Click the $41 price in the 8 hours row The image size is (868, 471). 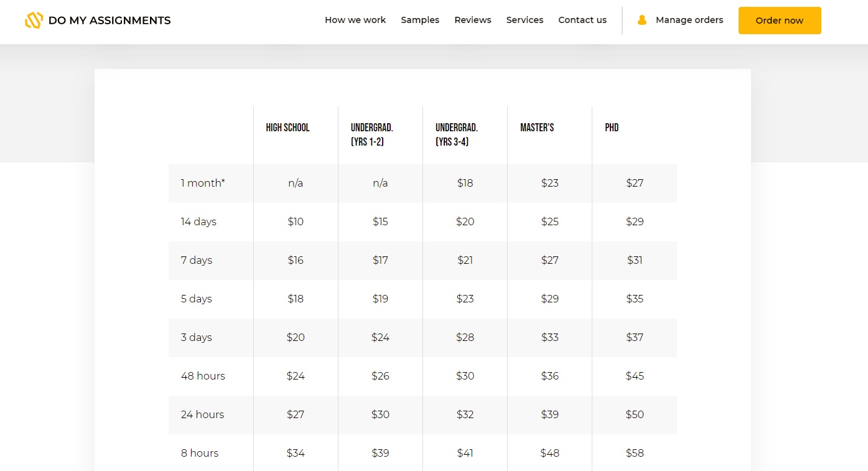(x=465, y=453)
